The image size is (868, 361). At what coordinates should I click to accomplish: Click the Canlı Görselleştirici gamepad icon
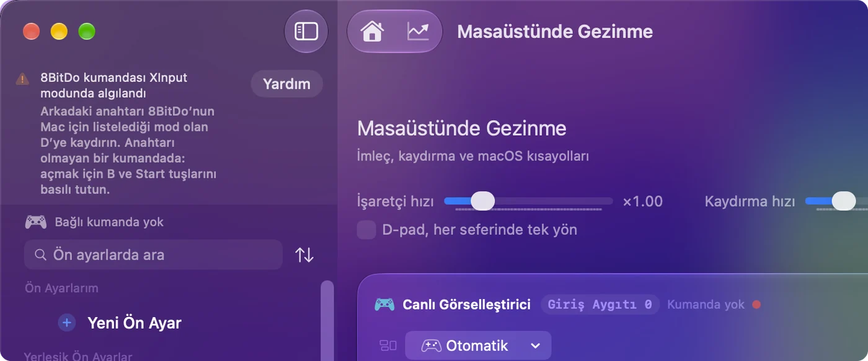click(x=384, y=305)
